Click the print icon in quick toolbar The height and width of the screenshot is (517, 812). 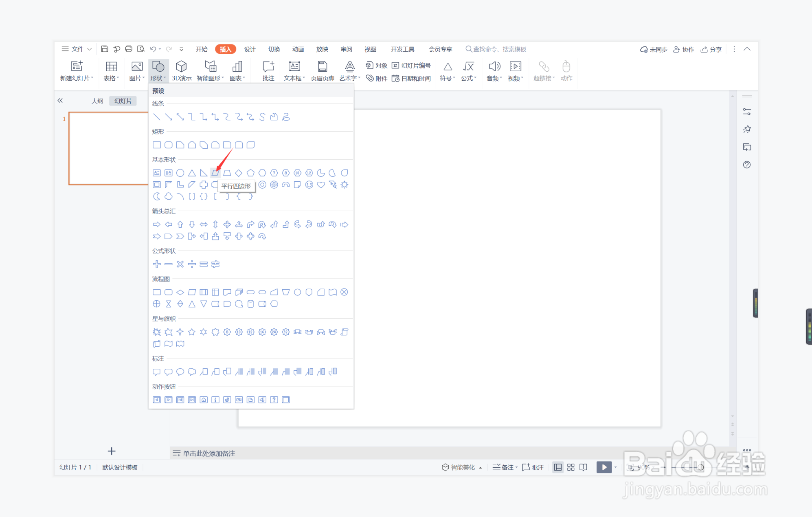129,49
